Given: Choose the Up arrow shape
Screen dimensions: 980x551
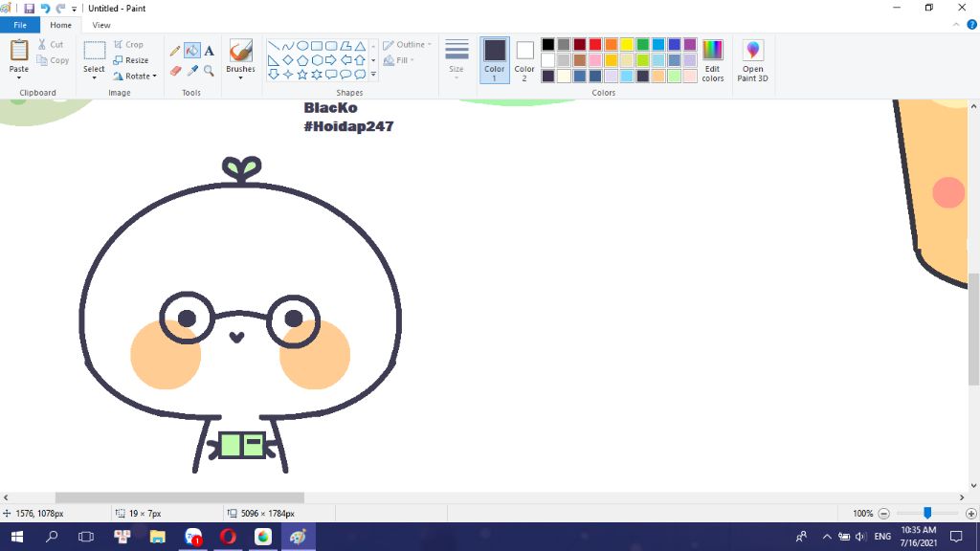Looking at the screenshot, I should (360, 60).
